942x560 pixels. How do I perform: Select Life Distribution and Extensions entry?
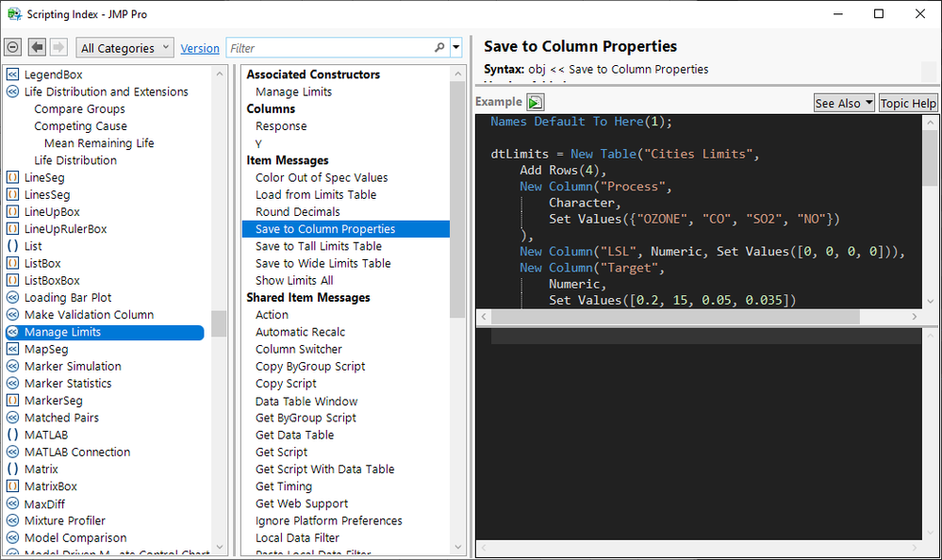(x=106, y=91)
